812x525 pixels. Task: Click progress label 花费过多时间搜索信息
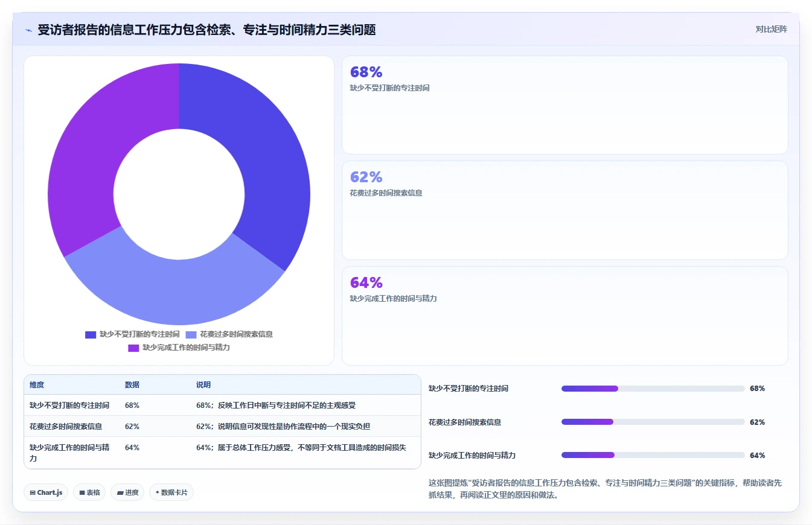pos(465,422)
